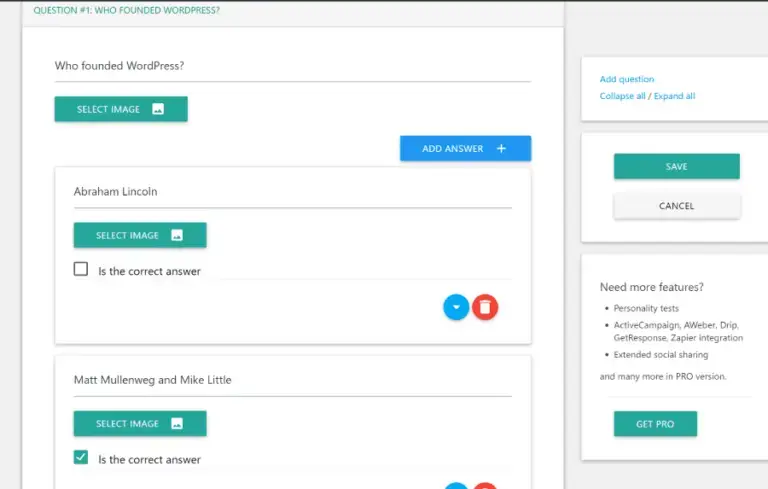
Task: Click the Matt Mullenweg and Mike Little answer field
Action: click(x=293, y=380)
